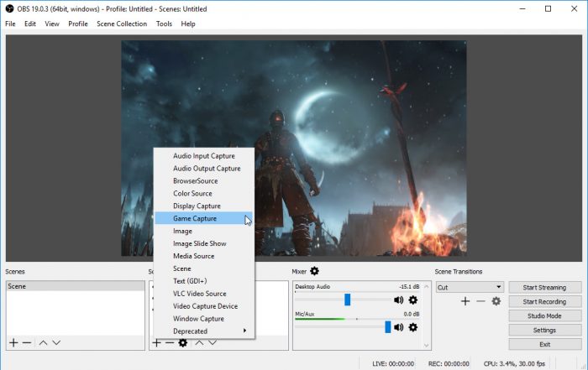Open the View menu
Screen dimensions: 588x370
[x=52, y=23]
